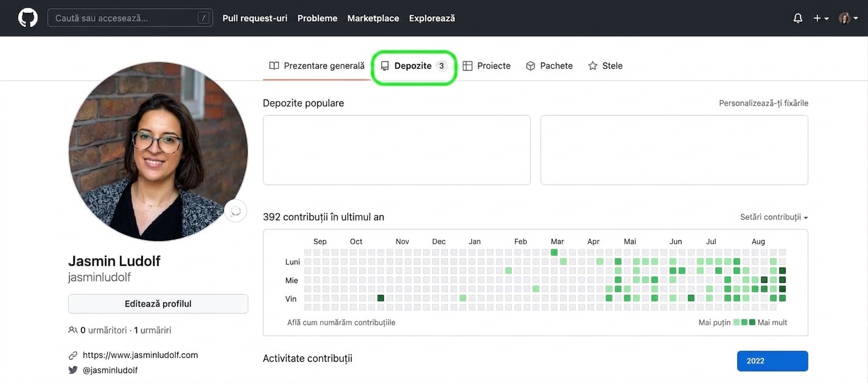Click the 'Luni' weekday label
Screen dimensions: 868x383
[x=292, y=262]
